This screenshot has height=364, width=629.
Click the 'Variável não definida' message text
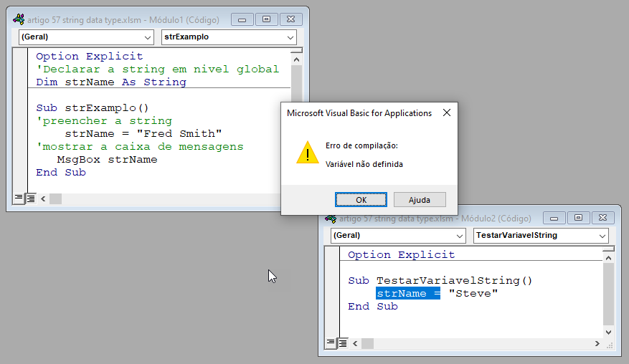coord(364,164)
